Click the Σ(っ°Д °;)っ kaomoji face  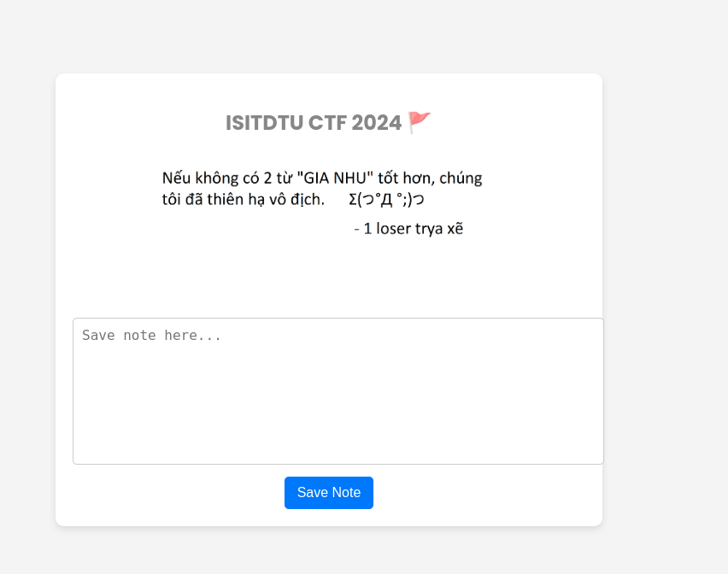pyautogui.click(x=386, y=200)
